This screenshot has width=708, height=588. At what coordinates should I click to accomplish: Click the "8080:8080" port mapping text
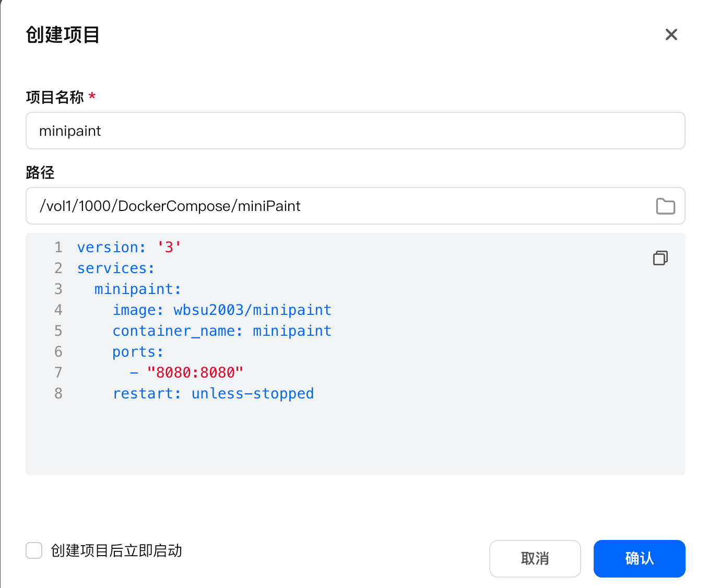point(195,373)
